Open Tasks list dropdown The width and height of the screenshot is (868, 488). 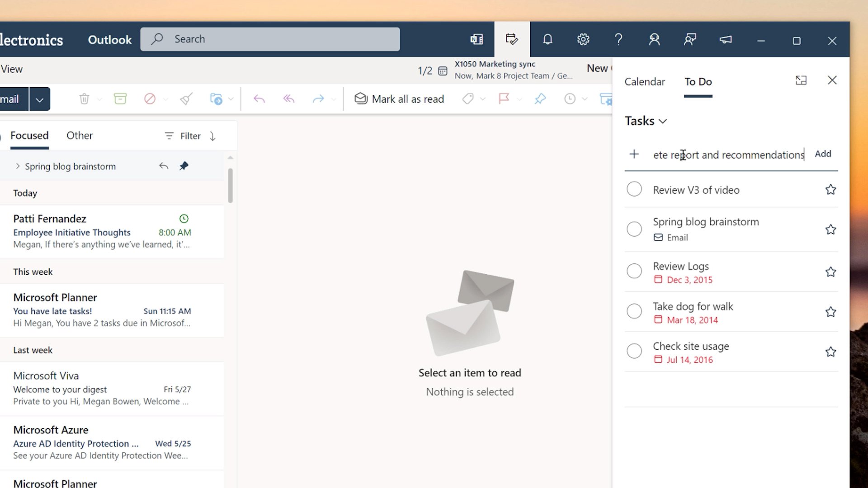pyautogui.click(x=646, y=121)
